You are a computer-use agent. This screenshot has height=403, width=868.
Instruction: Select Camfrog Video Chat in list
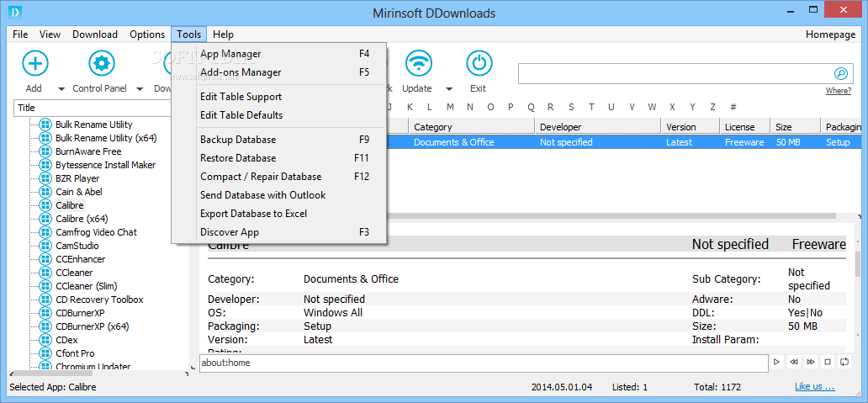[97, 232]
